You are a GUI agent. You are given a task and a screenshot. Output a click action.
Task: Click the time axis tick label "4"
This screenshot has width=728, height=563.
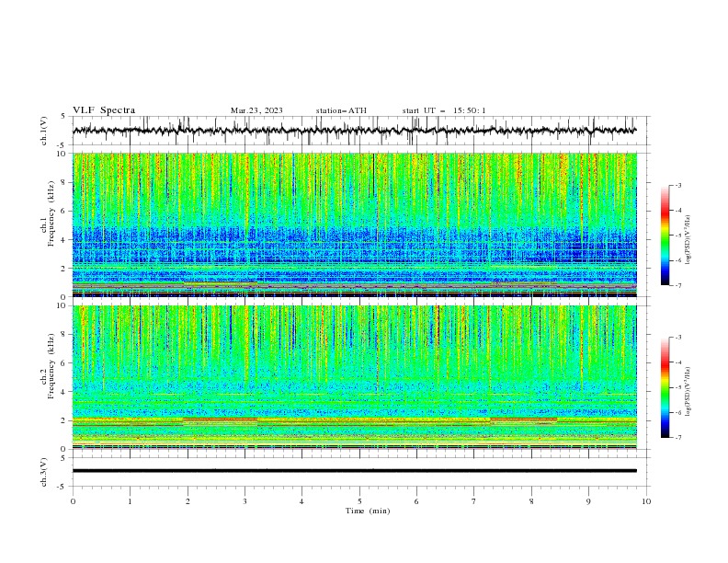coord(301,501)
